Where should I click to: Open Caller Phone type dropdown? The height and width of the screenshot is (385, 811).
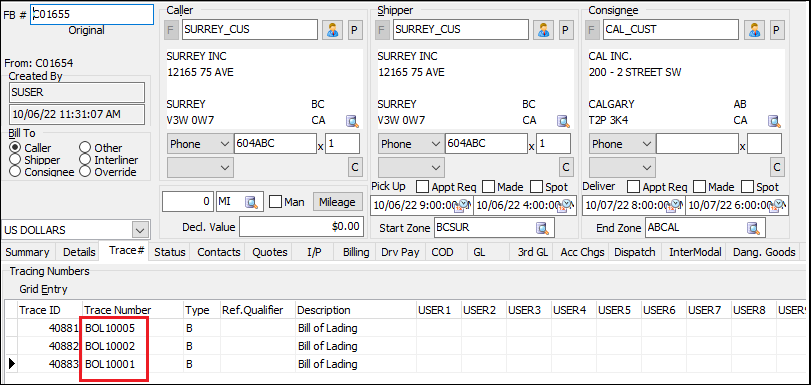225,144
